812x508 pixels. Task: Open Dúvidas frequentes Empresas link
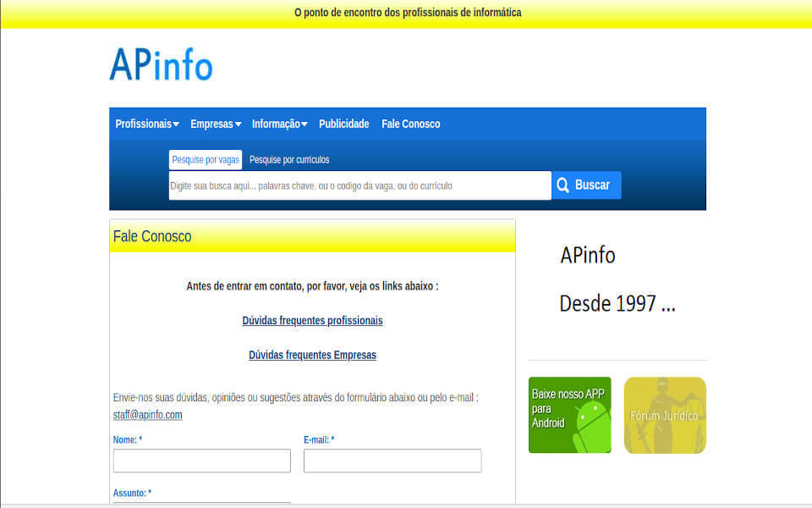[312, 355]
